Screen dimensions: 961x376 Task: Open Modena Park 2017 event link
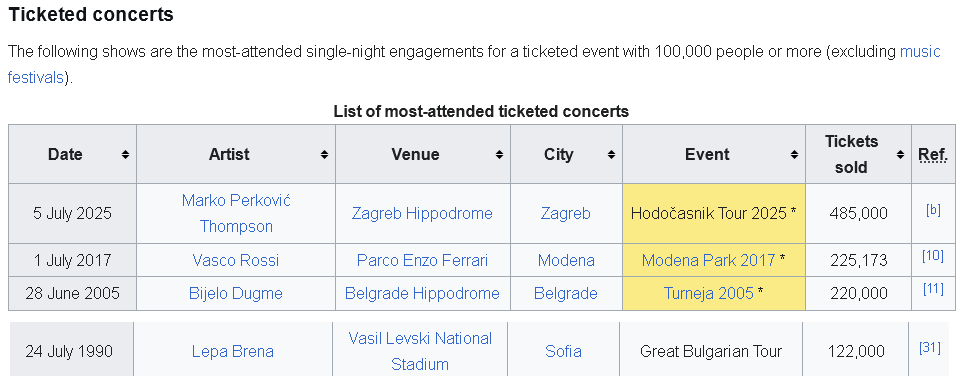708,261
